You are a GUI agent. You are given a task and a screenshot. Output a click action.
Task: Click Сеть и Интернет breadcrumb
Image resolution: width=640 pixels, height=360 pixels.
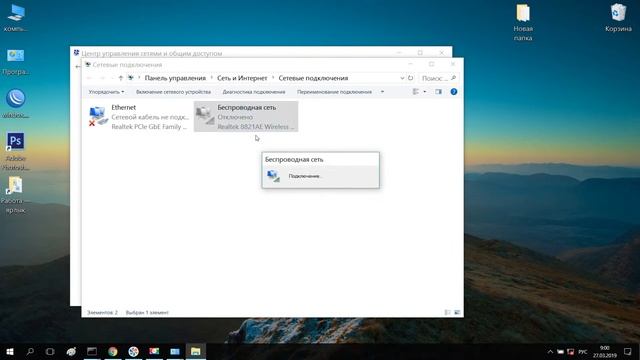[x=242, y=78]
